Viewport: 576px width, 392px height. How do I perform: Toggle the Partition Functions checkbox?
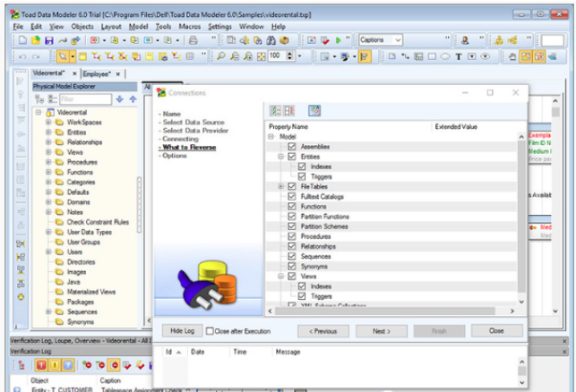point(292,217)
